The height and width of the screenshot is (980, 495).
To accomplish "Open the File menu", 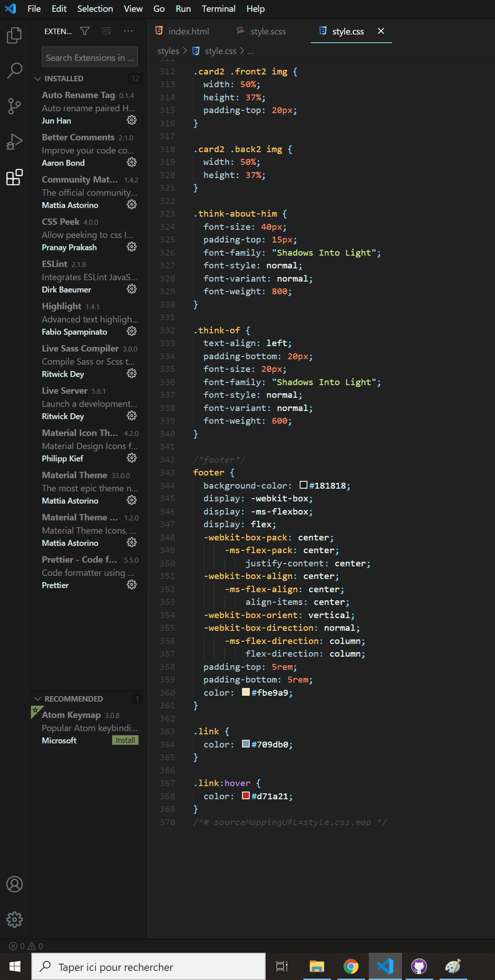I will (34, 9).
